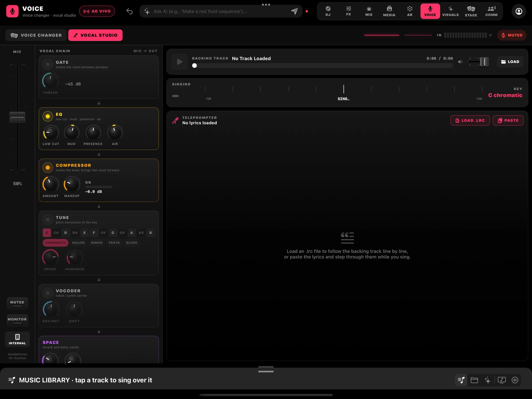Send the AI prompt with paper-plane icon

(294, 11)
